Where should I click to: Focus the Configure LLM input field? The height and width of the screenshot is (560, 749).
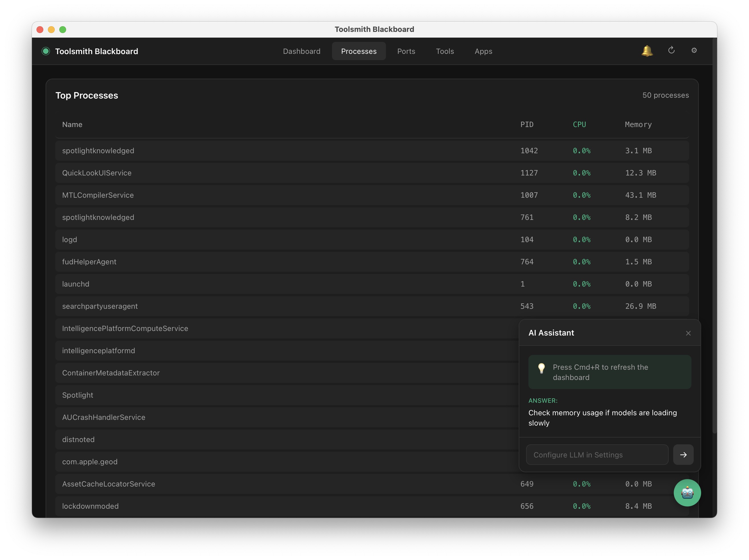597,455
